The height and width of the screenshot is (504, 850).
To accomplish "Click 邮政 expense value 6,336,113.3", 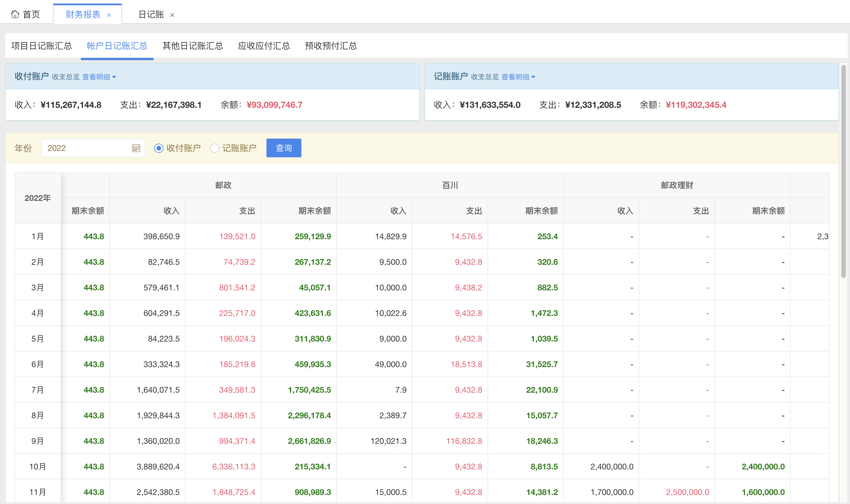I will pyautogui.click(x=234, y=466).
